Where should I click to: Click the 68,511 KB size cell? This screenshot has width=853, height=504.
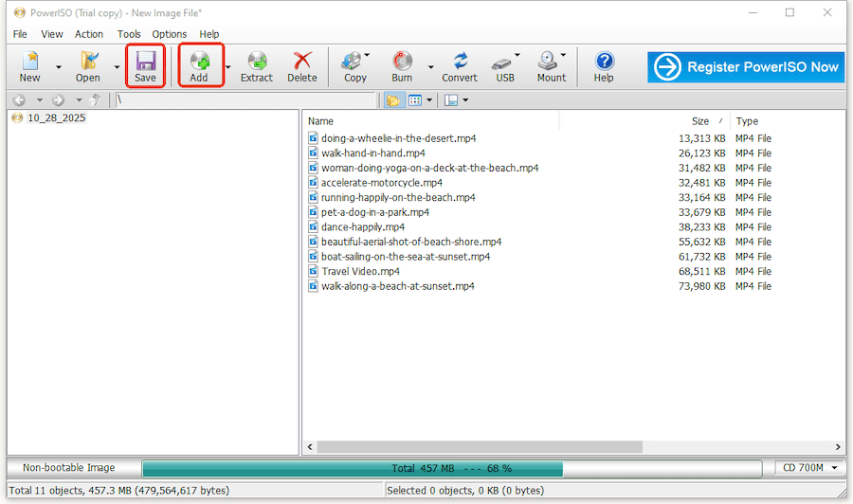tap(701, 271)
